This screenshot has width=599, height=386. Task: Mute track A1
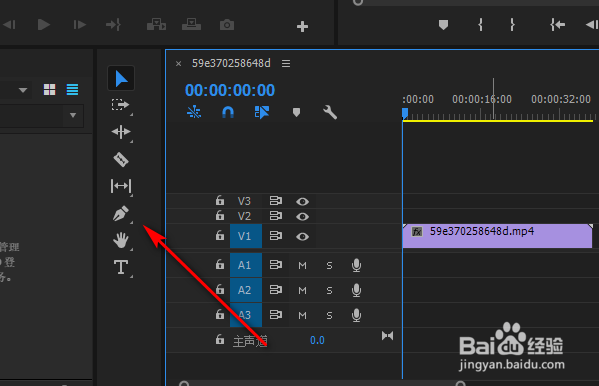[302, 265]
